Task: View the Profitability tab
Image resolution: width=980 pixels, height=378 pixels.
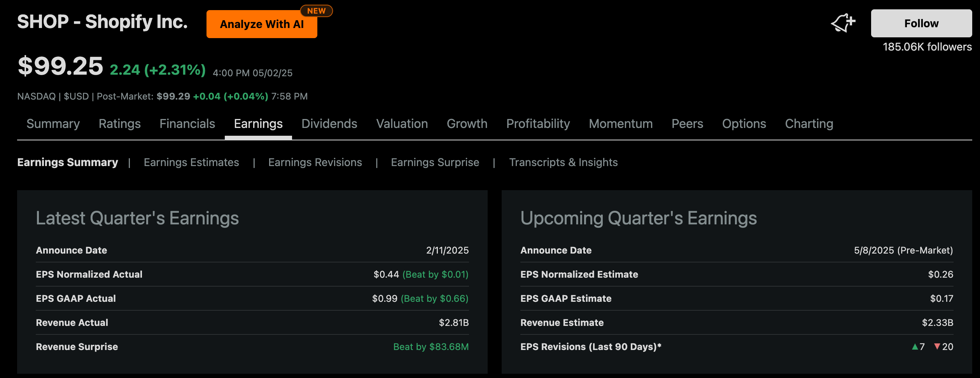Action: pos(538,124)
